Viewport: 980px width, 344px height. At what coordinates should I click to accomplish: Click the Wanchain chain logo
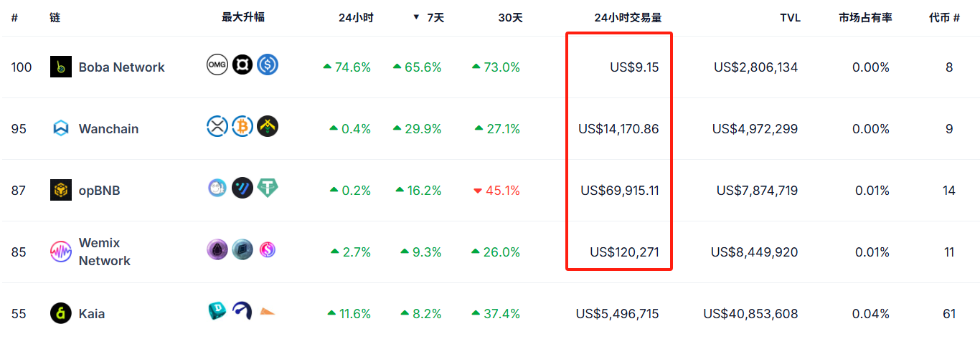pyautogui.click(x=61, y=128)
